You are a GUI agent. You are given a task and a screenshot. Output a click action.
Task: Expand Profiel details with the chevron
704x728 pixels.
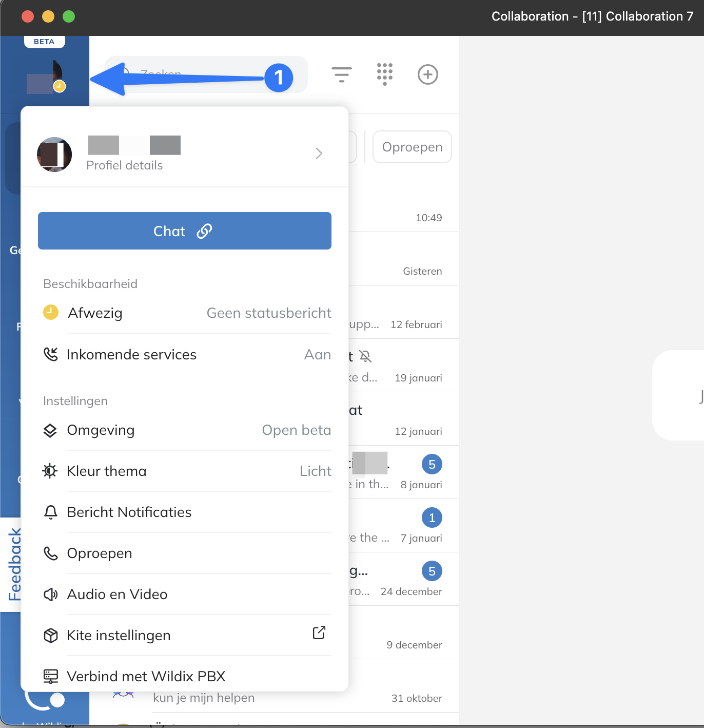pyautogui.click(x=319, y=154)
